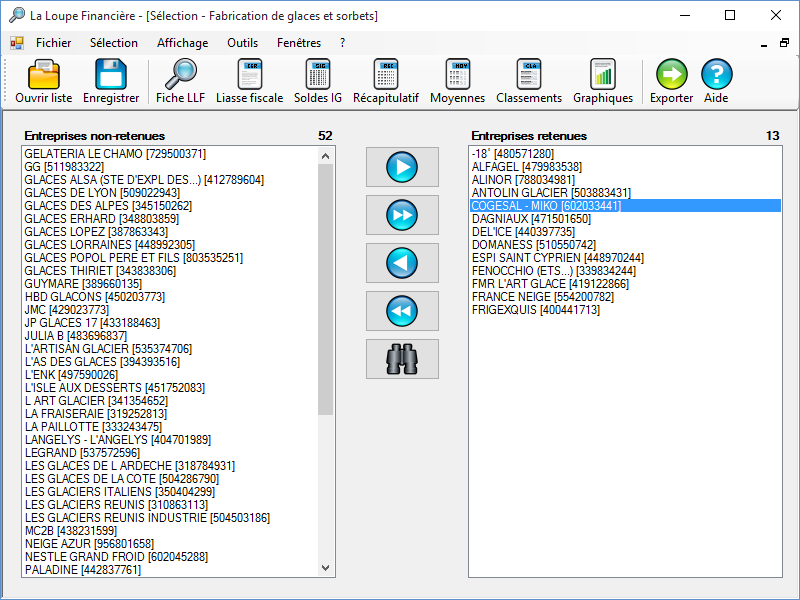Open the Fiche LLF magnifier tool

point(181,82)
